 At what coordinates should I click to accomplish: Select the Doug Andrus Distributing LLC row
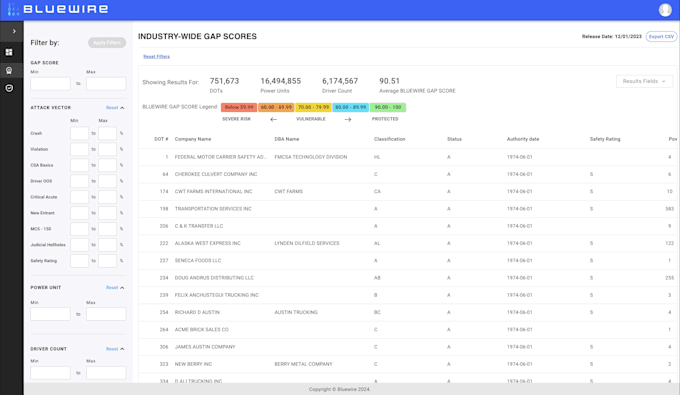tap(409, 278)
